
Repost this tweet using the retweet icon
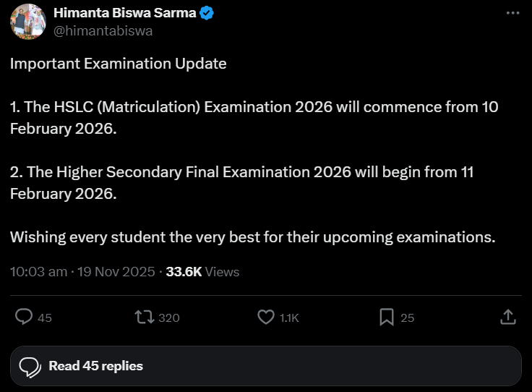(x=145, y=317)
